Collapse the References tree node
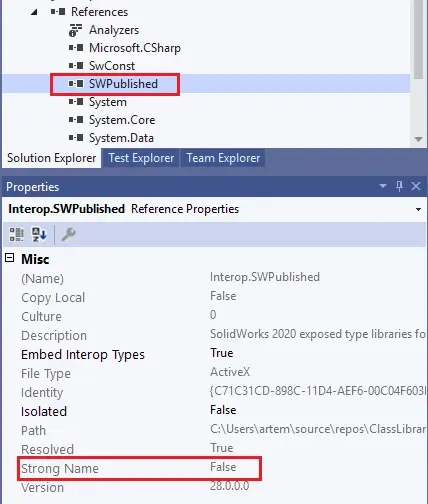Screen dimensions: 428x504 [34, 12]
